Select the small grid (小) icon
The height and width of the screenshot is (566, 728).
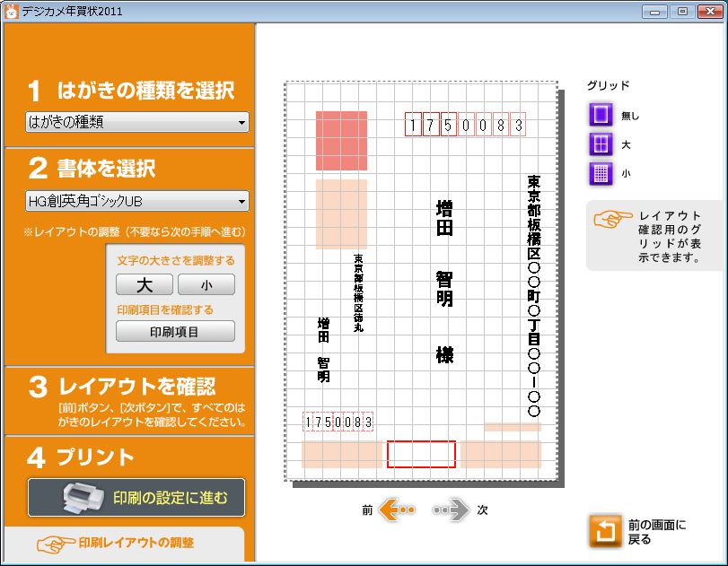[600, 174]
